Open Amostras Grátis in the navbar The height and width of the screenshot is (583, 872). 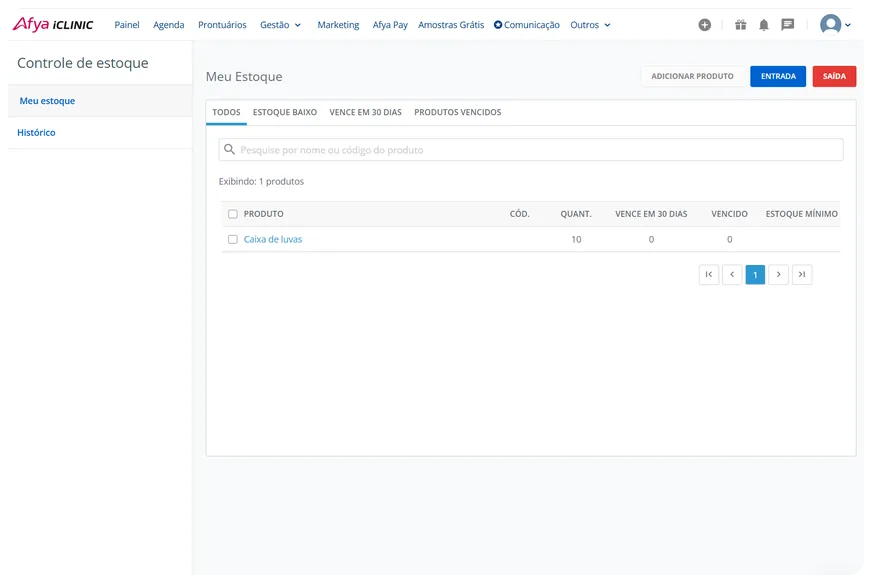(451, 25)
